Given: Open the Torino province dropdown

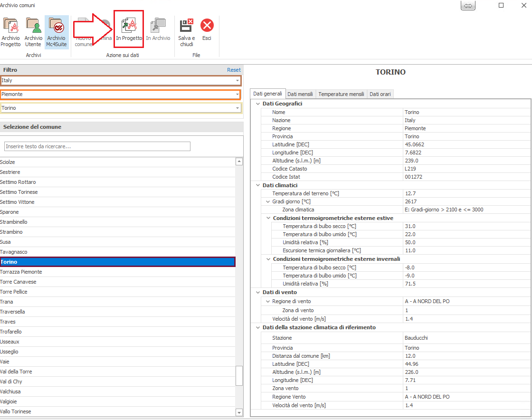Looking at the screenshot, I should [x=237, y=108].
